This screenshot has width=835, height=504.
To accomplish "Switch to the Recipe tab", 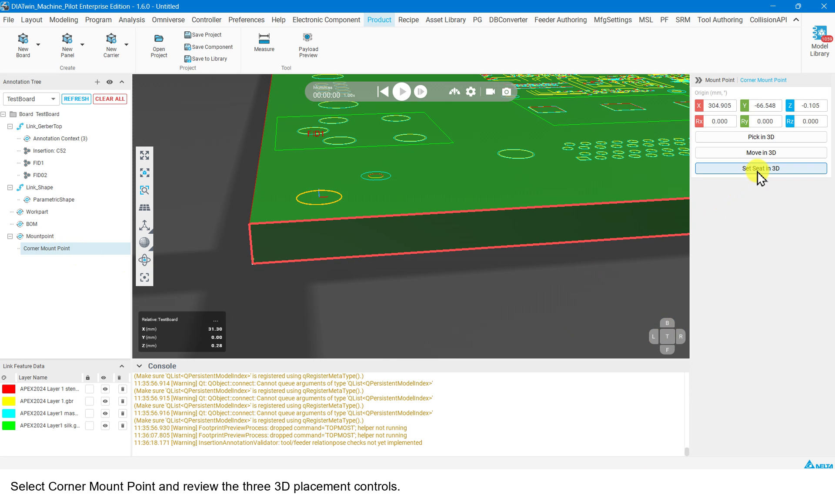I will pos(408,20).
